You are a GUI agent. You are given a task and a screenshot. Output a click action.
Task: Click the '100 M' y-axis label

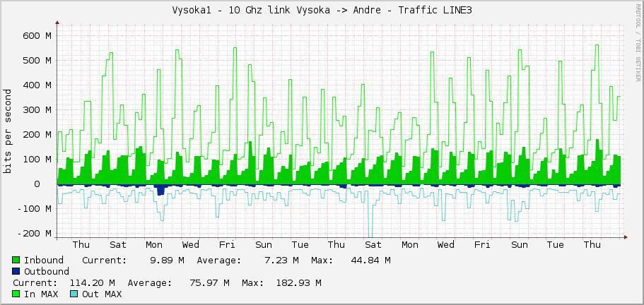pyautogui.click(x=37, y=159)
